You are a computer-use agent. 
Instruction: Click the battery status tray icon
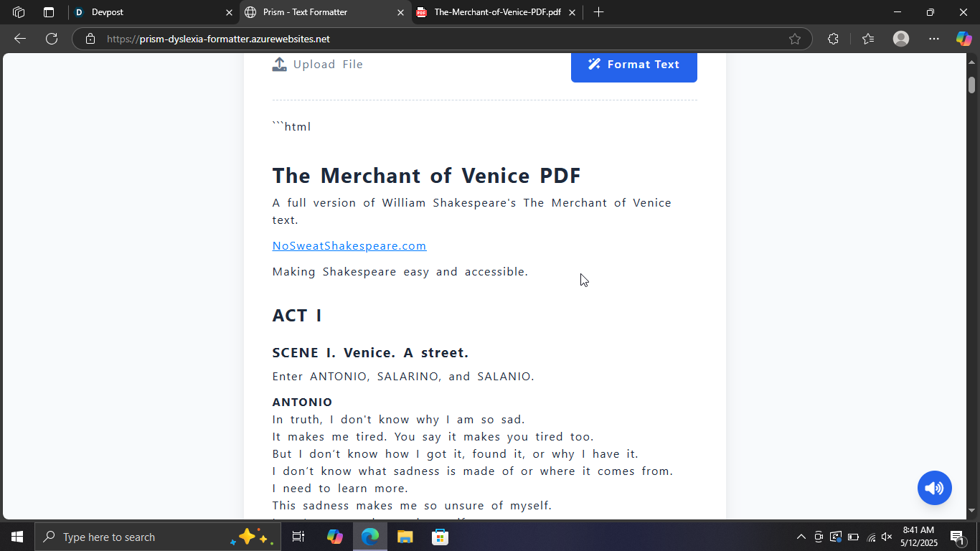coord(853,537)
